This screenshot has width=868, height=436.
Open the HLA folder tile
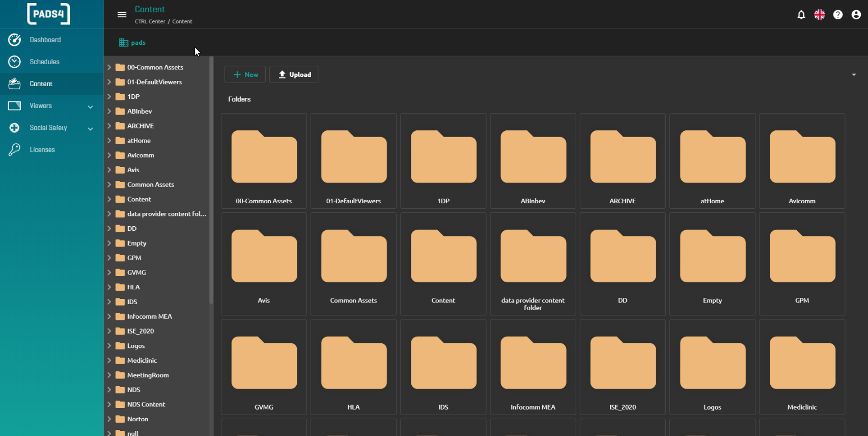[x=354, y=367]
